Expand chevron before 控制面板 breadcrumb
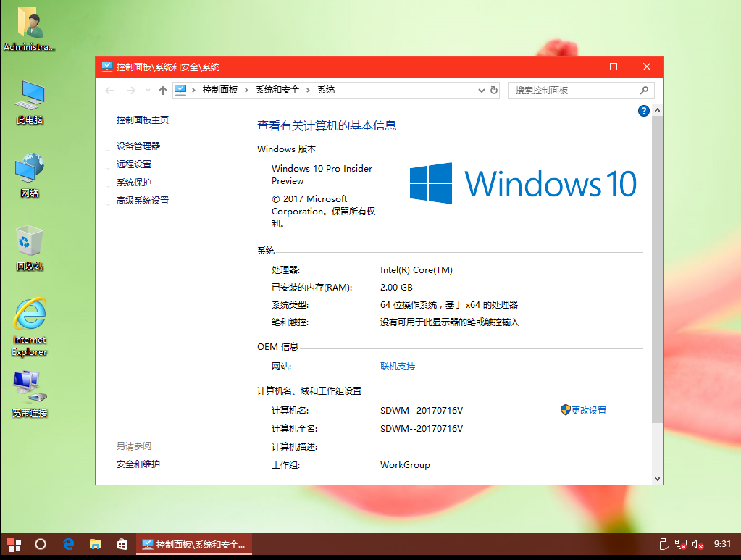Image resolution: width=741 pixels, height=560 pixels. (193, 91)
